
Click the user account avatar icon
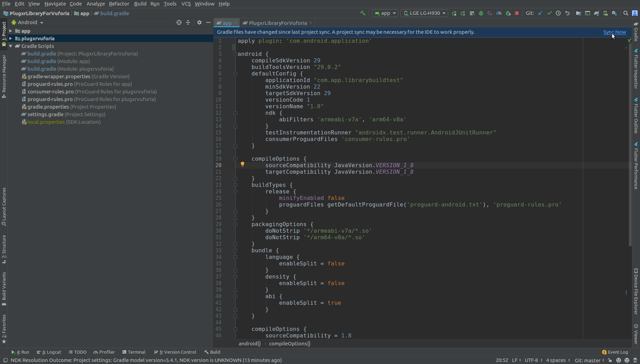pos(635,13)
